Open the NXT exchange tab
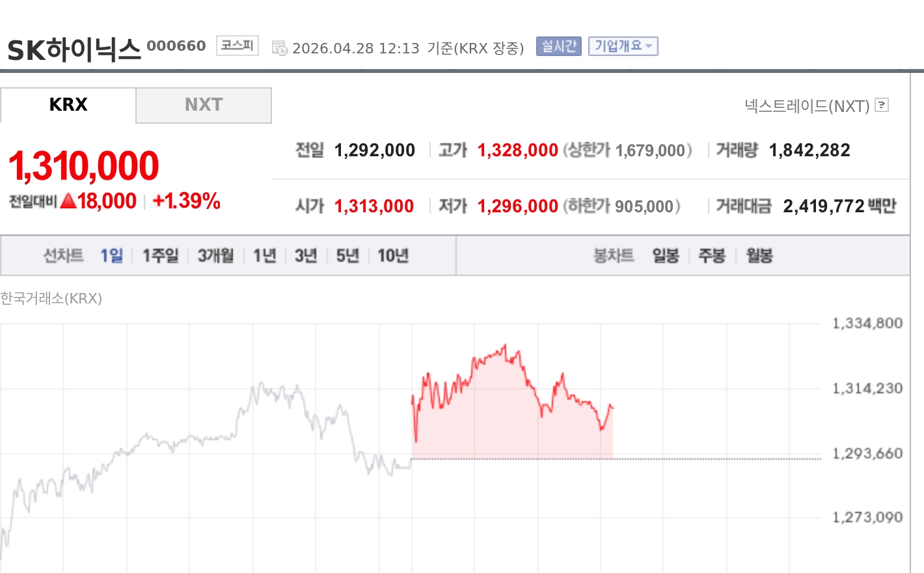This screenshot has height=573, width=924. 203,105
